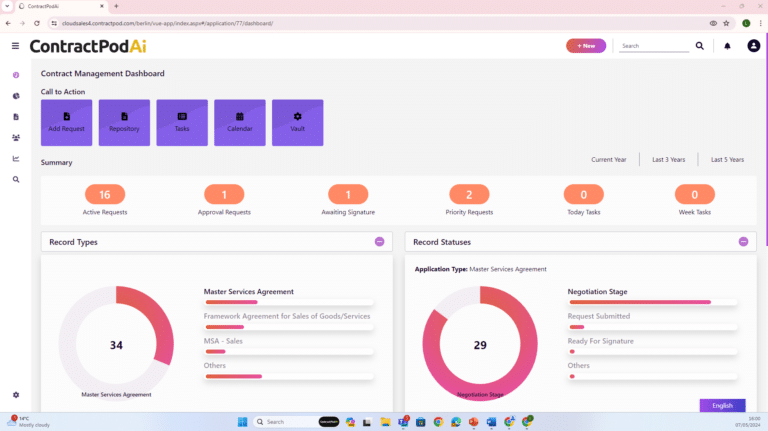Select the Request Submitted legend entry

(x=599, y=316)
